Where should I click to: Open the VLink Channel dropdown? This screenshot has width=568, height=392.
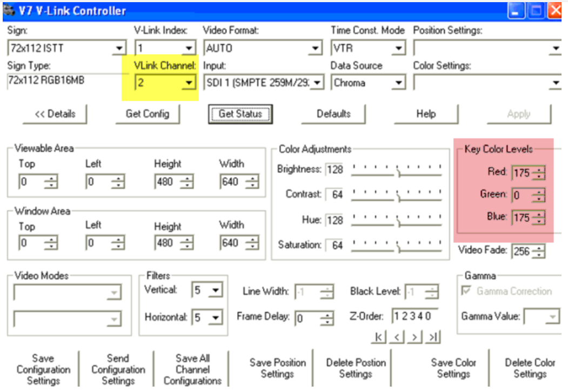click(189, 83)
